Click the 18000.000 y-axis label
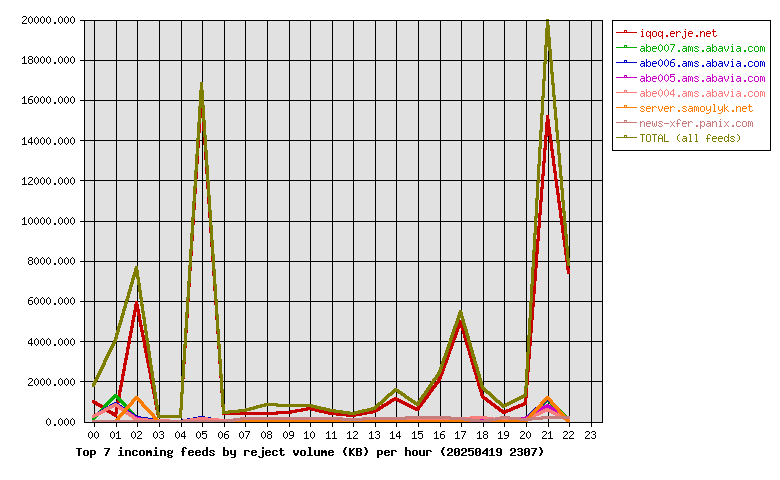 pyautogui.click(x=48, y=60)
